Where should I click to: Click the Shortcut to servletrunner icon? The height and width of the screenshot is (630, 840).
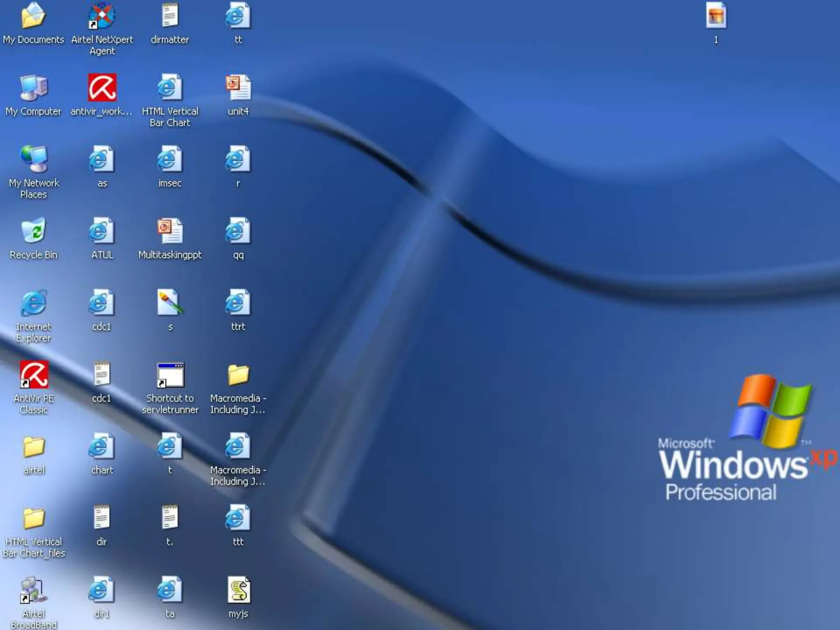(x=170, y=375)
